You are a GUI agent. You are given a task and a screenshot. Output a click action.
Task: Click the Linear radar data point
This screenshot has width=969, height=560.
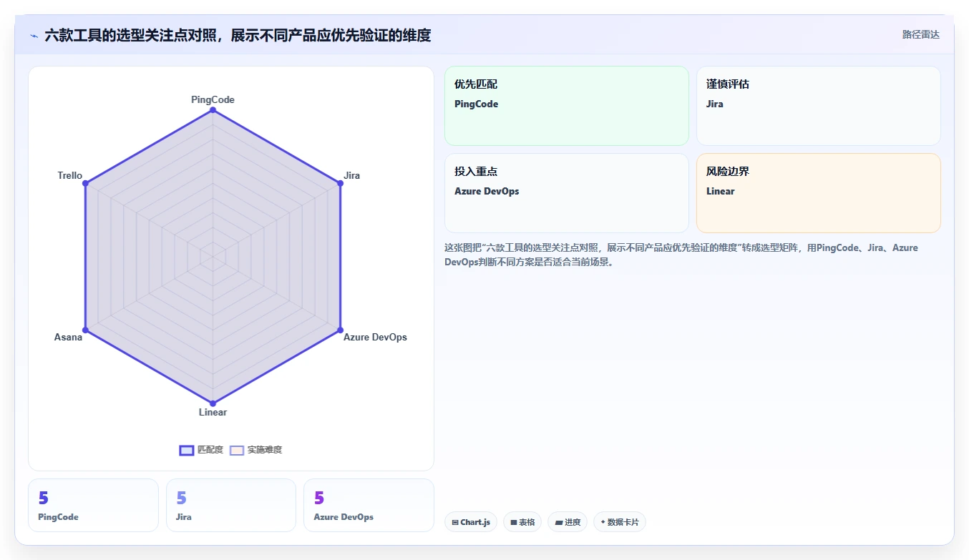tap(213, 403)
